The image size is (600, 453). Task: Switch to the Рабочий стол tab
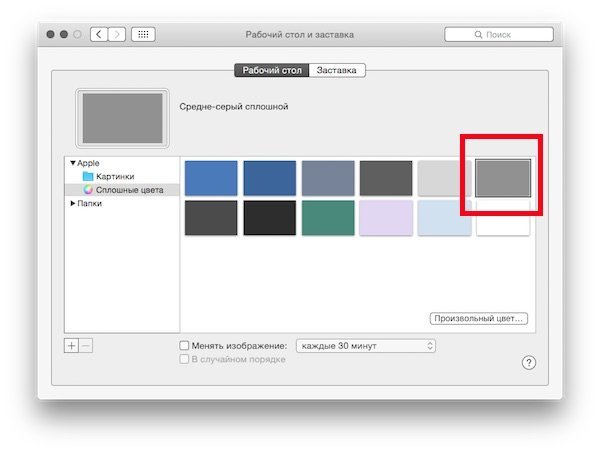point(272,70)
